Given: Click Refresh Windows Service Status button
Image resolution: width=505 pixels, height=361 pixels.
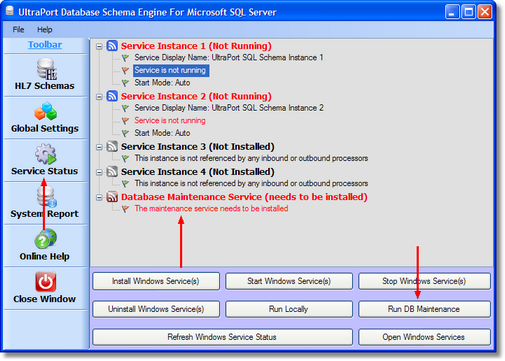Looking at the screenshot, I should point(222,337).
